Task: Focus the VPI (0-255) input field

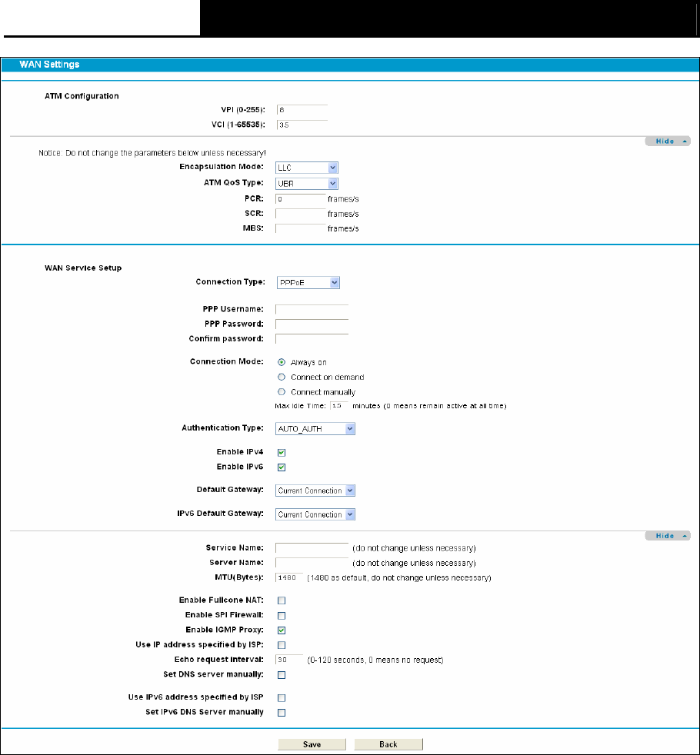Action: (x=302, y=110)
